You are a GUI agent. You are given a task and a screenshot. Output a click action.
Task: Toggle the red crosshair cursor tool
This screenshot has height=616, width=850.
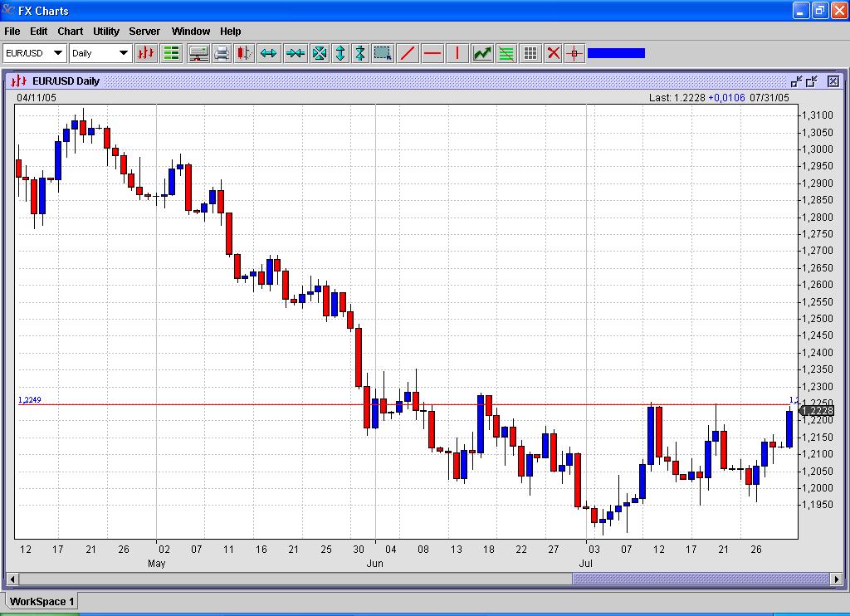pos(574,53)
